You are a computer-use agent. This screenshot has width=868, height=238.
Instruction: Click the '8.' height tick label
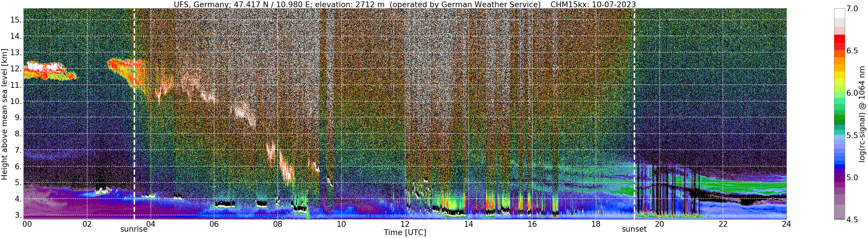[x=18, y=134]
